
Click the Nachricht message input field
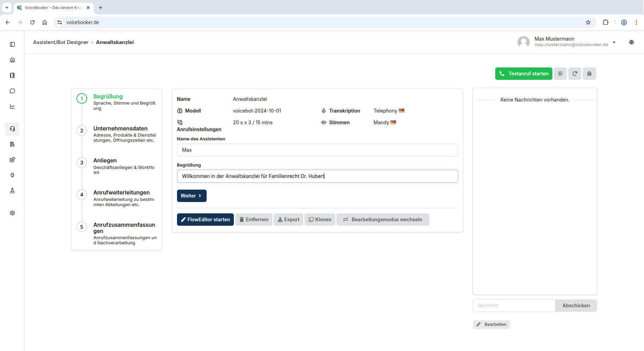coord(513,305)
